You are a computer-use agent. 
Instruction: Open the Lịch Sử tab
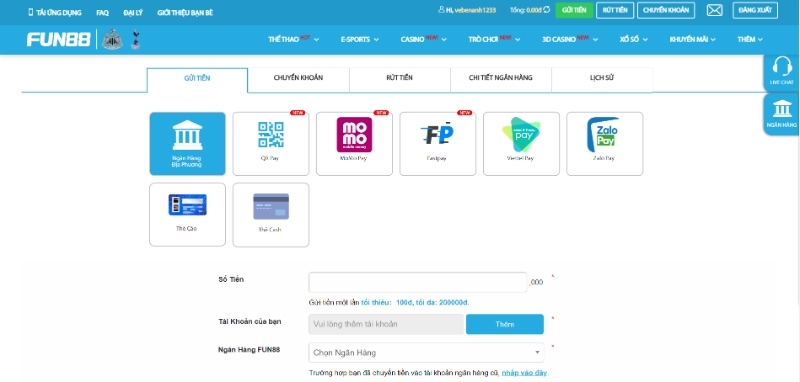(x=602, y=78)
